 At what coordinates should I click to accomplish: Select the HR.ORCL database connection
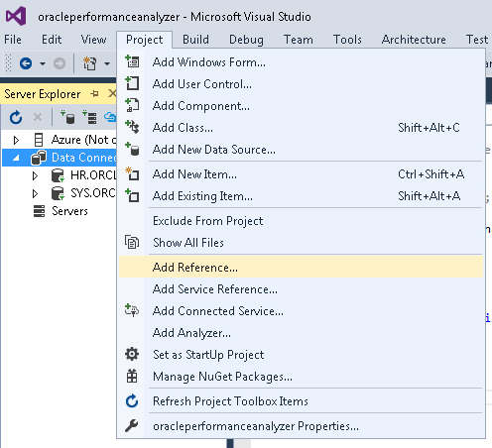[x=93, y=175]
